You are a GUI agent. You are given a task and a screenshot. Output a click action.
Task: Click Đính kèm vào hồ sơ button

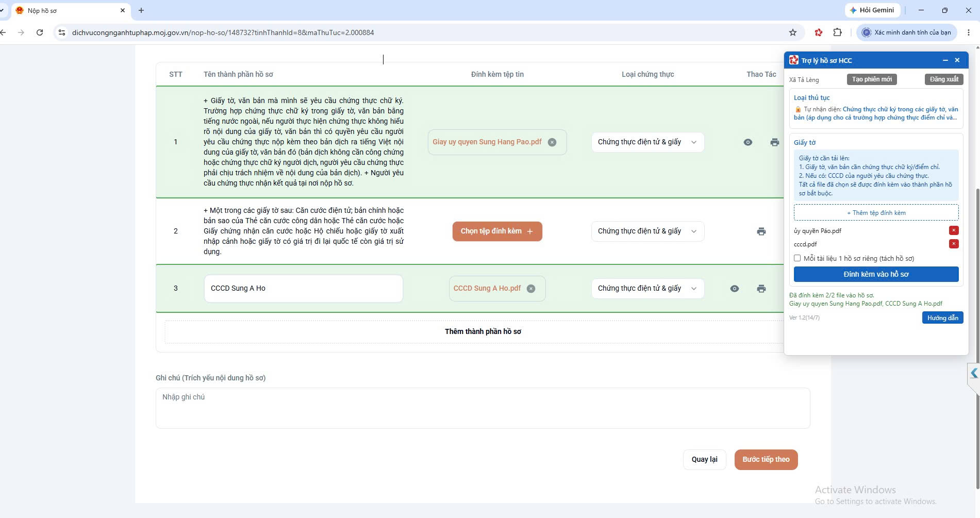click(x=876, y=274)
